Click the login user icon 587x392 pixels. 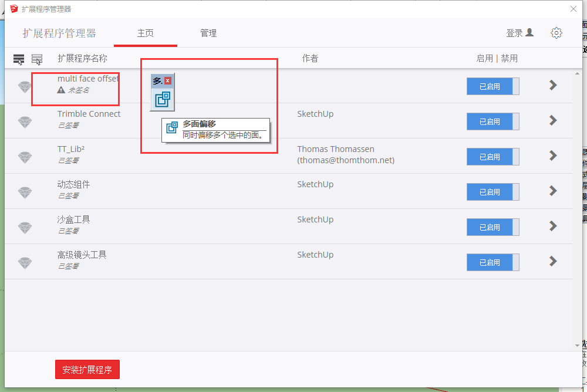click(529, 33)
